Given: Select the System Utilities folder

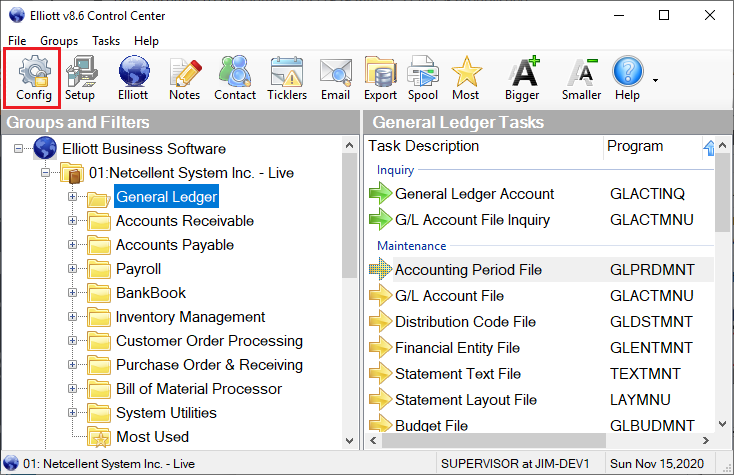Looking at the screenshot, I should [166, 413].
